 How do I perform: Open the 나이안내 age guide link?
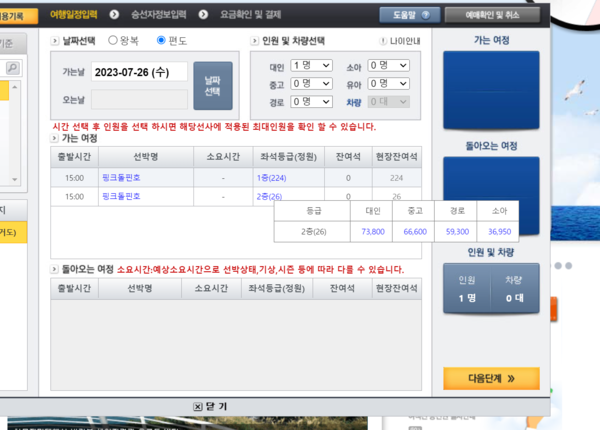(405, 41)
